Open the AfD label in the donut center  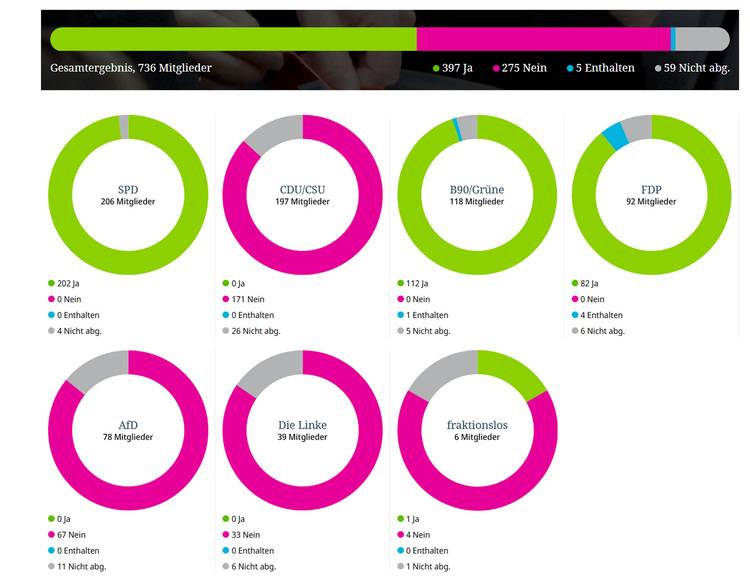pos(128,424)
